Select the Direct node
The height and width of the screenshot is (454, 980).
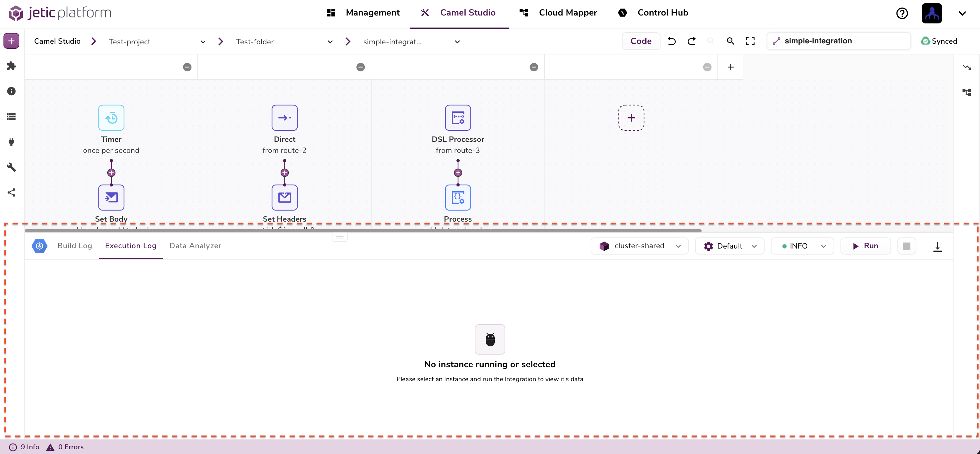[x=285, y=118]
